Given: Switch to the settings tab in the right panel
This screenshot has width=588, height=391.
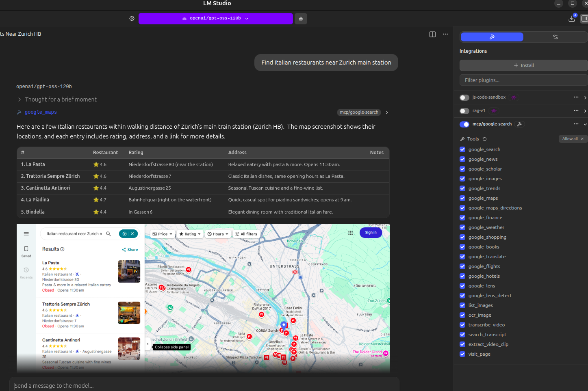Looking at the screenshot, I should point(555,37).
